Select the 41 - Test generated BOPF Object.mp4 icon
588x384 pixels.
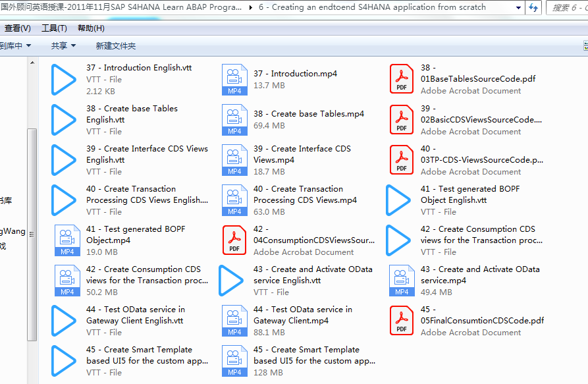[x=67, y=240]
